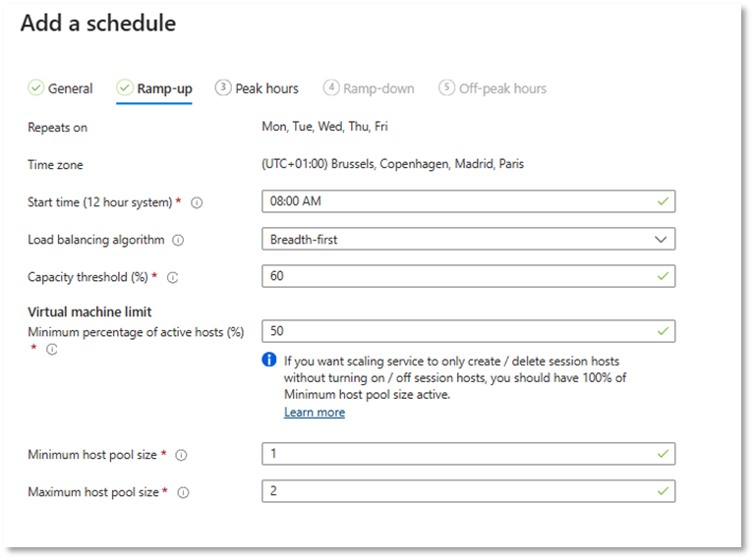Click info icon beside Maximum host pool size
This screenshot has width=754, height=560.
183,492
